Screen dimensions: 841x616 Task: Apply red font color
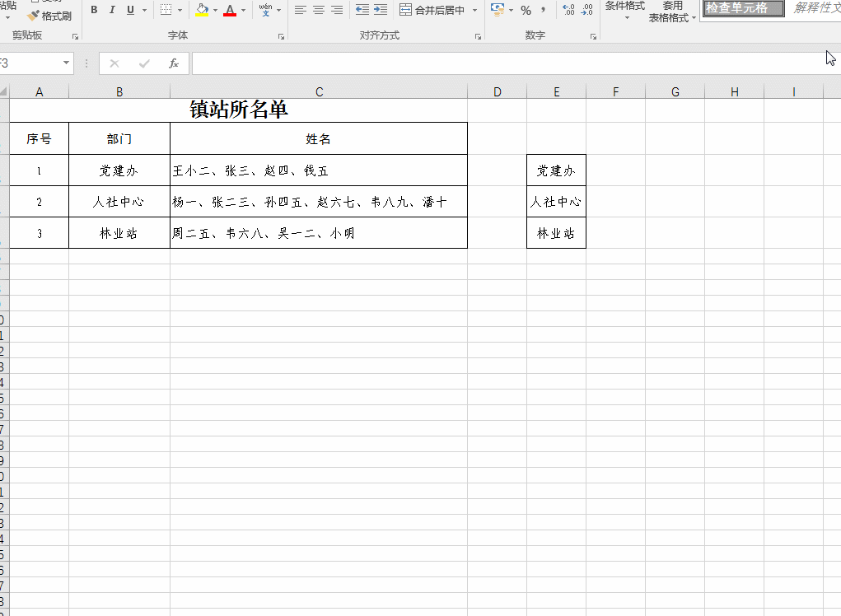click(x=230, y=10)
